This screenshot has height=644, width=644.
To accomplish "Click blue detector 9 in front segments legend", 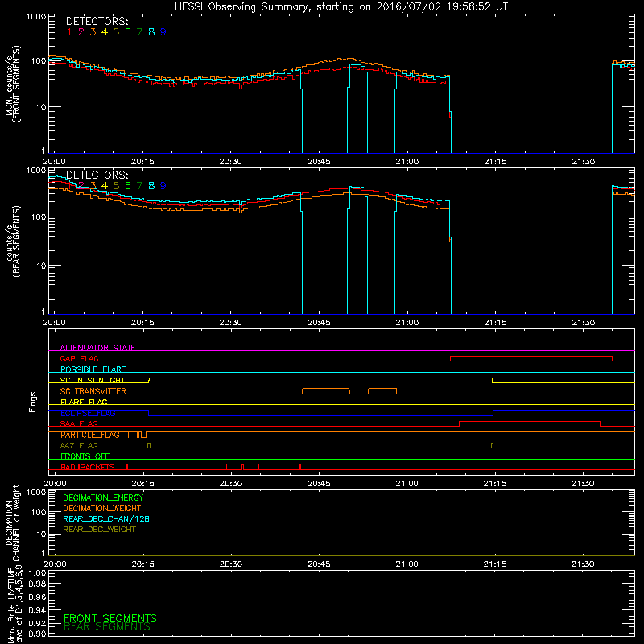I will pos(163,32).
